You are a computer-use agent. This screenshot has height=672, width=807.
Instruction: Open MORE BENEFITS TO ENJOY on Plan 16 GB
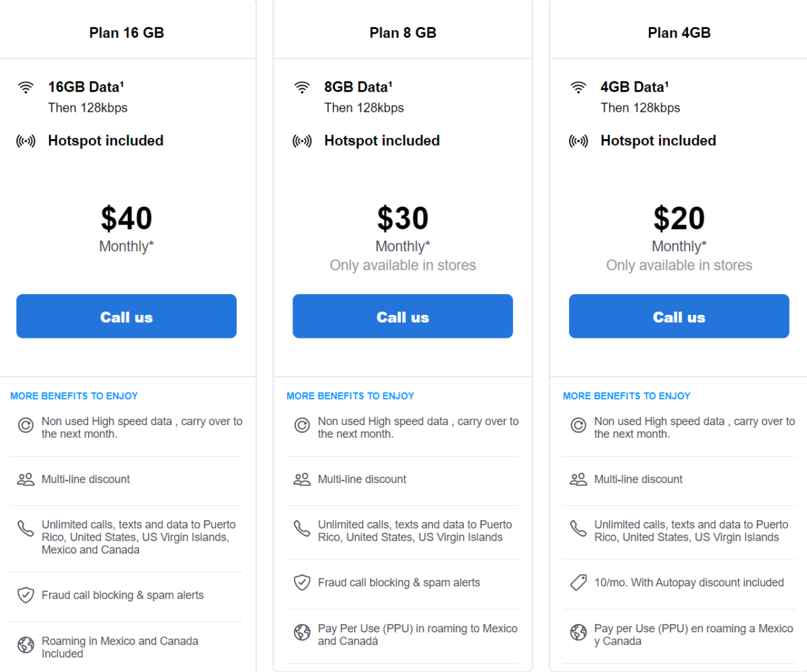coord(74,396)
